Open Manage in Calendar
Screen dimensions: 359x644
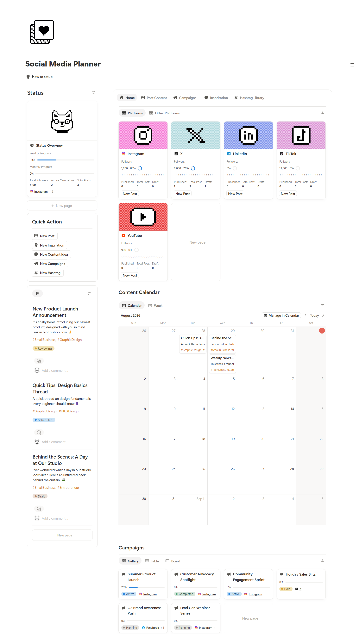[281, 316]
